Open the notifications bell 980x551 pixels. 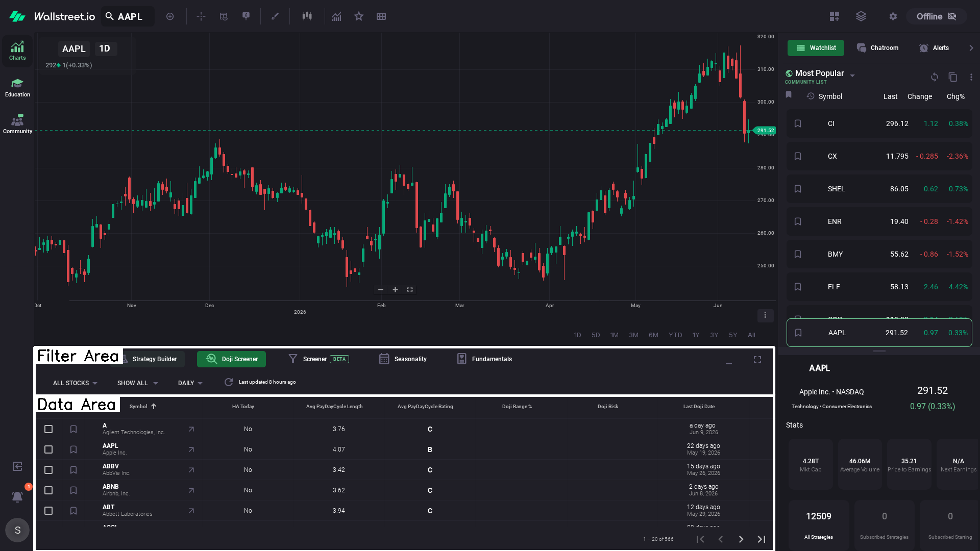click(x=17, y=496)
